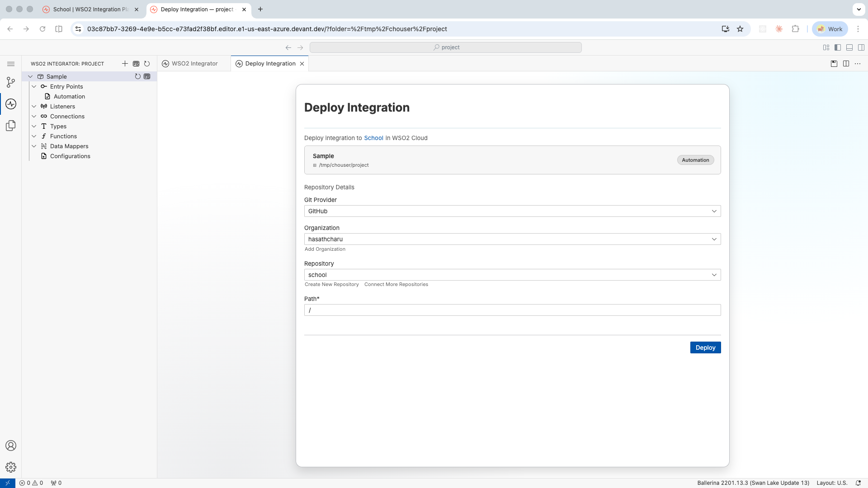Open the Explorer files icon
This screenshot has height=488, width=868.
[x=11, y=126]
